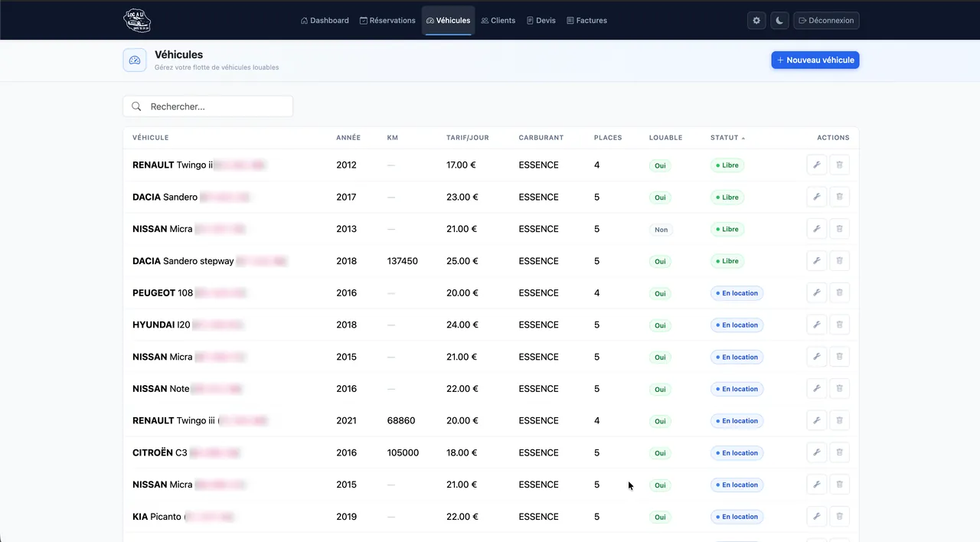The width and height of the screenshot is (980, 542).
Task: Click 'En location' status of PEUGEOT 108
Action: pyautogui.click(x=737, y=293)
